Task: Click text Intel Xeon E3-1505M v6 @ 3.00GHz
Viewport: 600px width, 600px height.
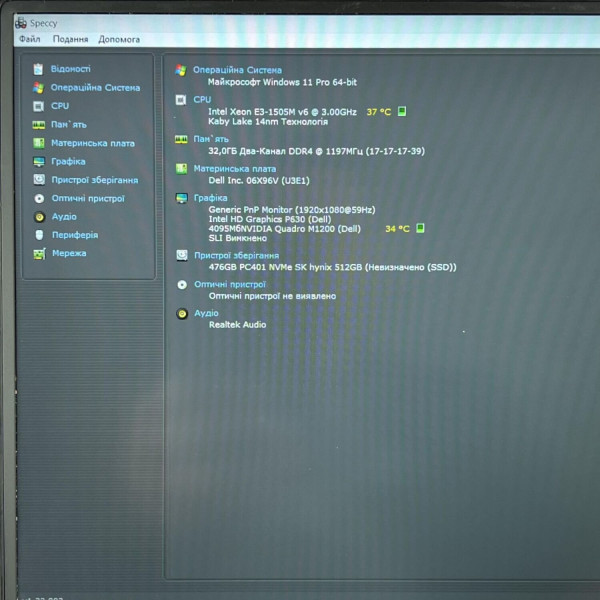Action: pos(282,112)
